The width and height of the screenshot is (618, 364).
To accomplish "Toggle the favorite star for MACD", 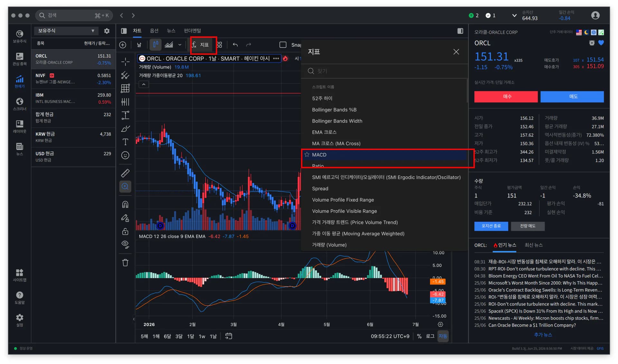I will [x=307, y=154].
